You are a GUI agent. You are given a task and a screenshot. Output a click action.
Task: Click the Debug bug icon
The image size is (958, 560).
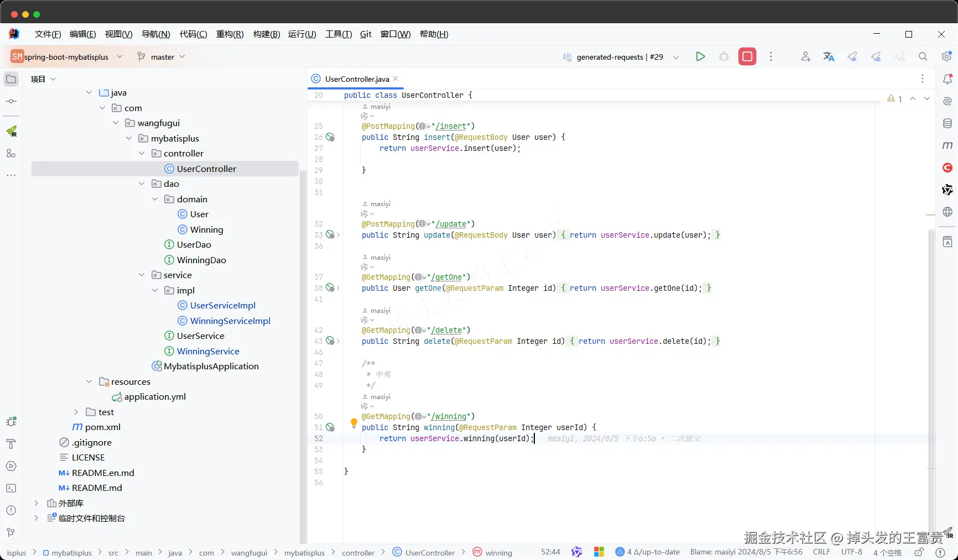click(x=723, y=56)
